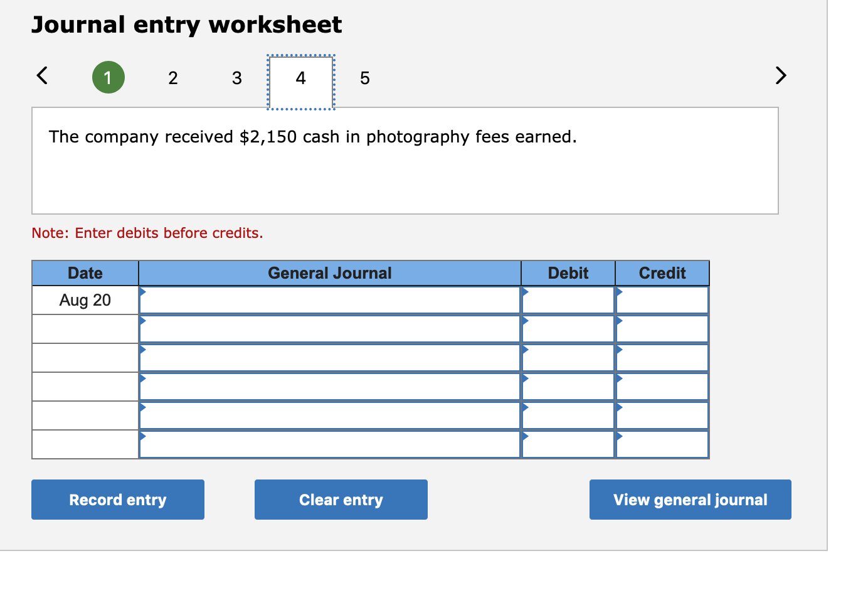The width and height of the screenshot is (868, 600).
Task: Click the transaction description box
Action: pos(405,161)
